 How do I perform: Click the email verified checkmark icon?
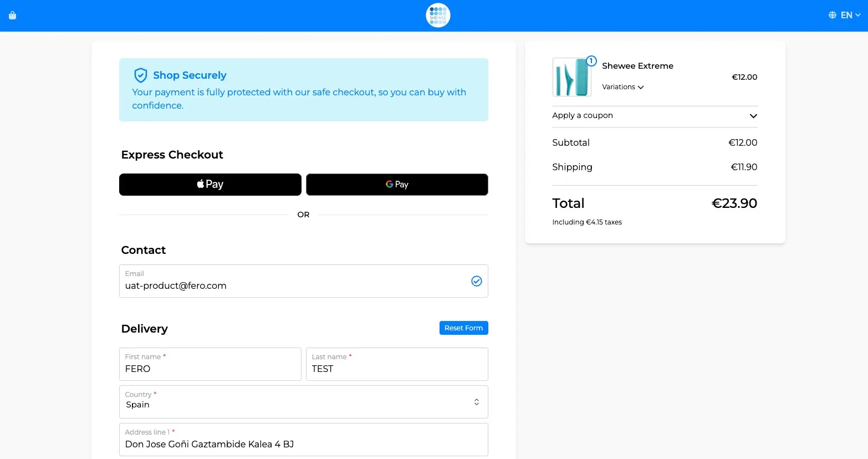(477, 281)
